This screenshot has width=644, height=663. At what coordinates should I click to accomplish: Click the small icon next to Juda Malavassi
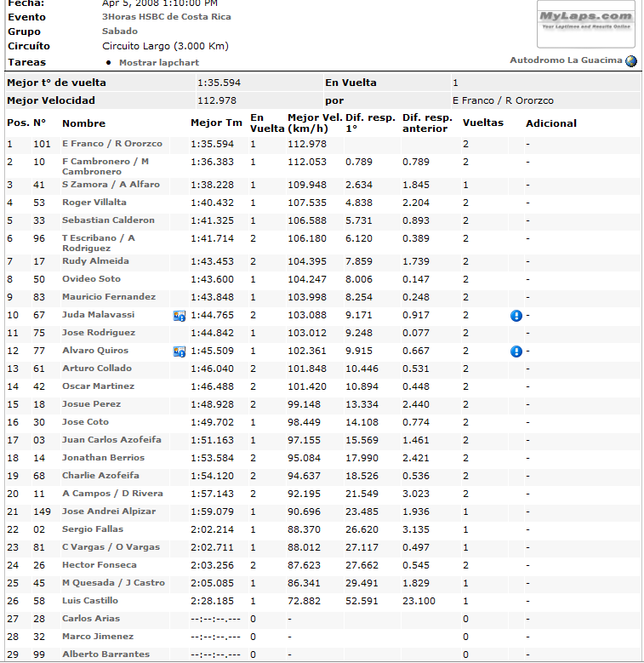[179, 316]
